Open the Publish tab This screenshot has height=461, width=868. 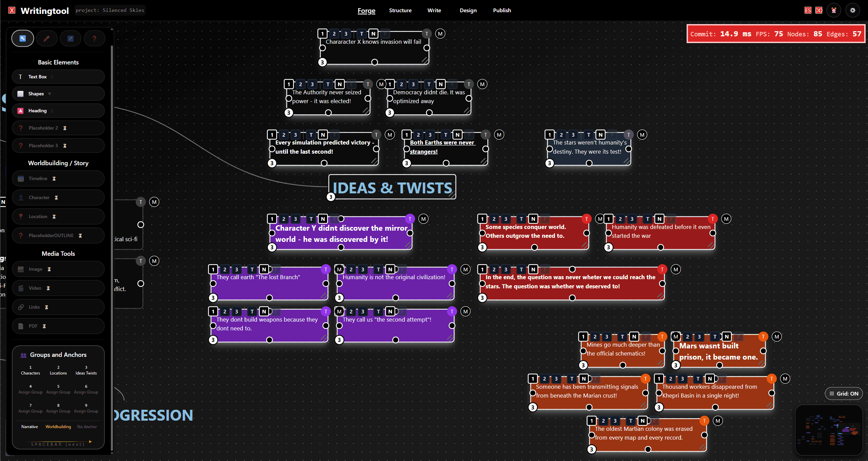502,10
